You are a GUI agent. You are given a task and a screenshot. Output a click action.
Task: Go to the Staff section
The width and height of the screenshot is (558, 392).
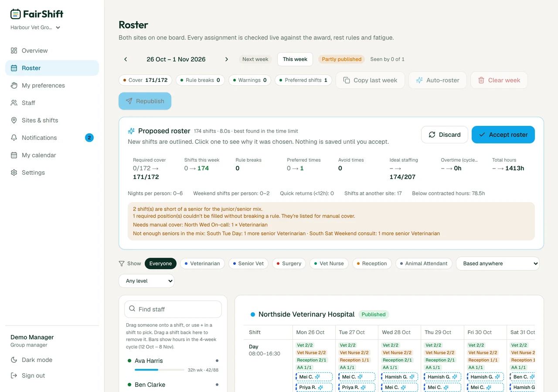coord(52,103)
